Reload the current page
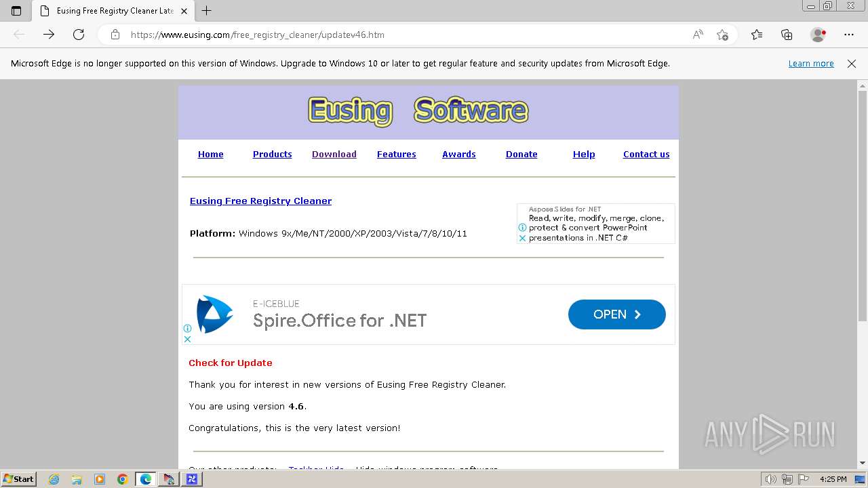 (79, 35)
